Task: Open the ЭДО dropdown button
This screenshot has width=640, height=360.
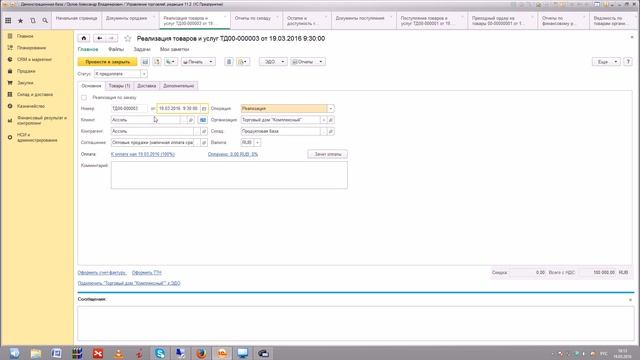Action: tap(273, 62)
